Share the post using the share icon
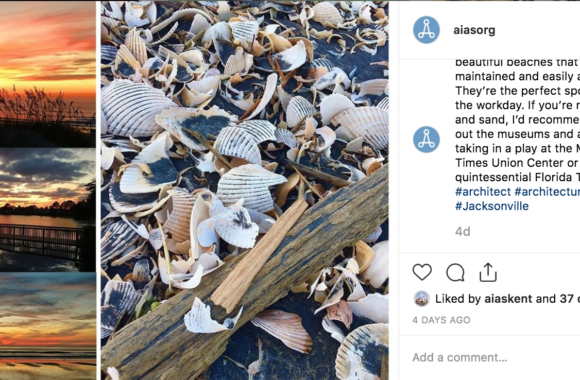This screenshot has height=380, width=580. point(488,272)
